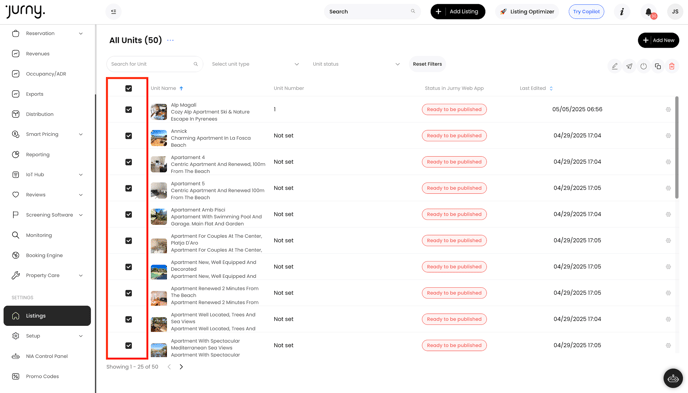Uncheck the select-all header checkbox
This screenshot has width=688, height=393.
coord(129,89)
